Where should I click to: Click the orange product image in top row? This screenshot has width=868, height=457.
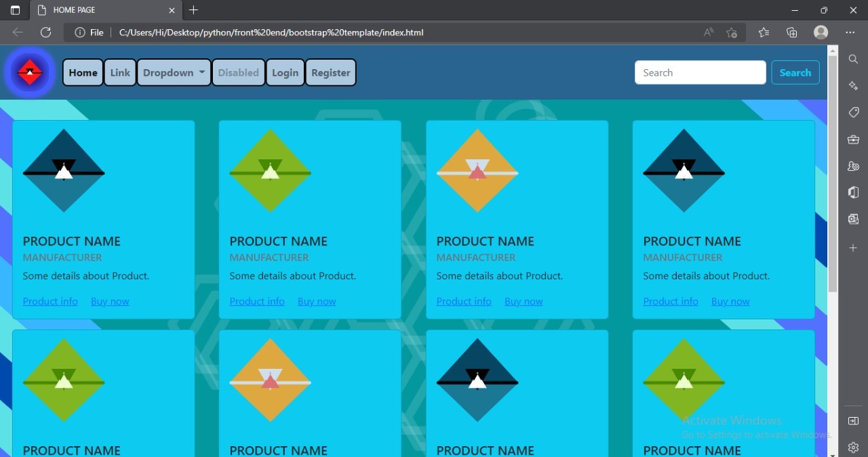click(477, 171)
